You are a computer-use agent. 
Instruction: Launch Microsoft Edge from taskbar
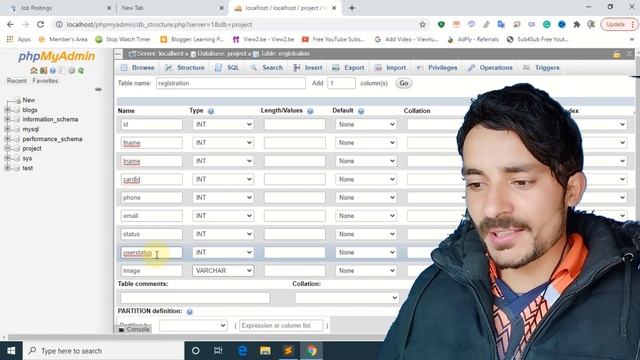click(242, 351)
